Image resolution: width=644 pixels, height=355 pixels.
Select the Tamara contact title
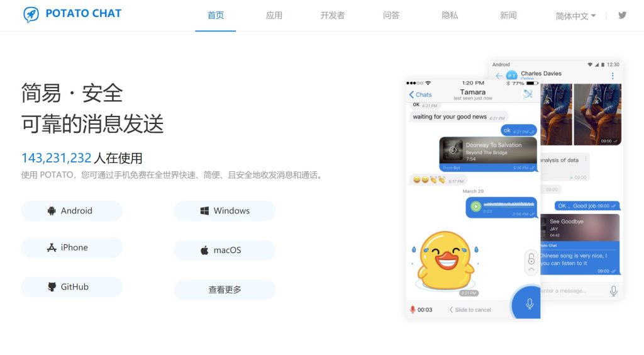click(473, 92)
